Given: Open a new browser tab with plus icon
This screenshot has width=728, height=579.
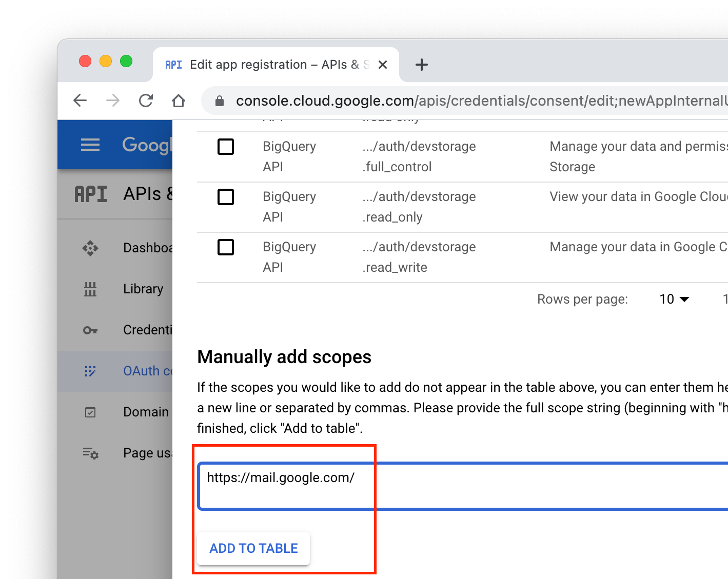Looking at the screenshot, I should click(422, 65).
